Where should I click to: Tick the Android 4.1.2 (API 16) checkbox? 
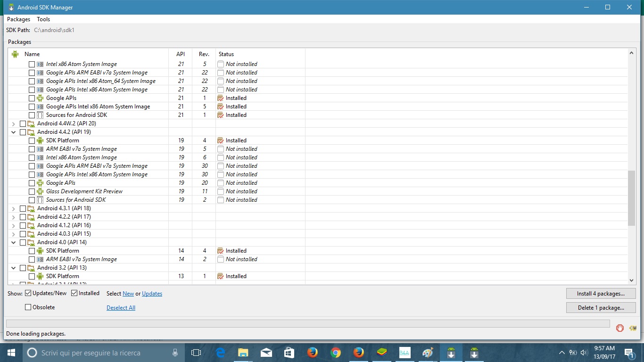point(23,225)
